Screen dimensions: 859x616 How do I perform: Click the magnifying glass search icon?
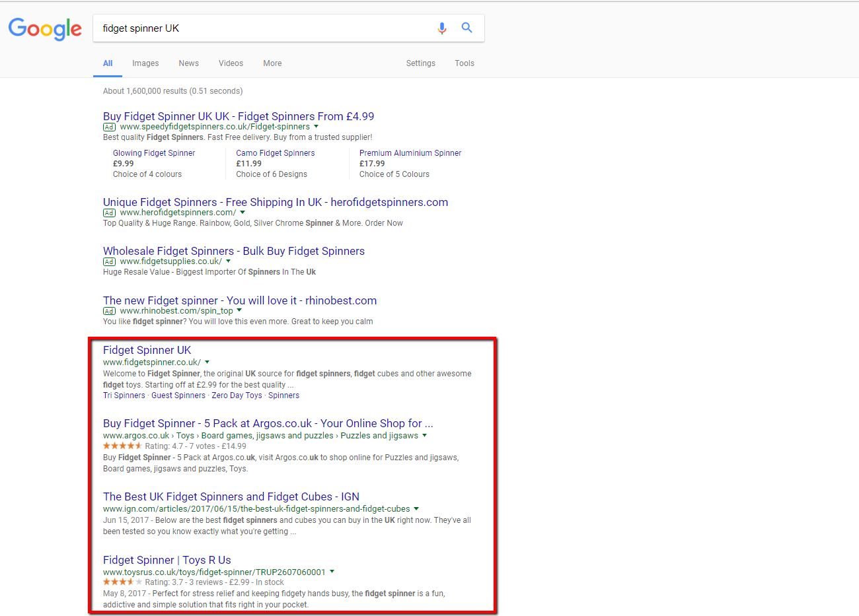pos(467,28)
